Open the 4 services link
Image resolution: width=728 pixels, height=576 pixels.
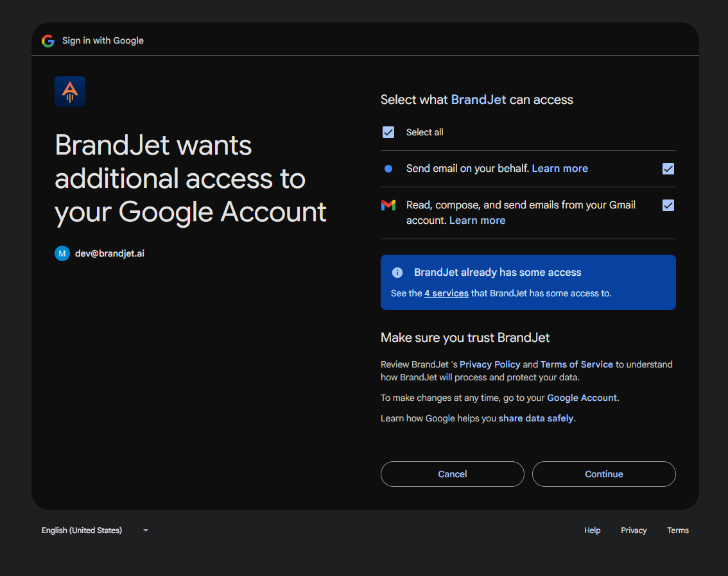446,293
